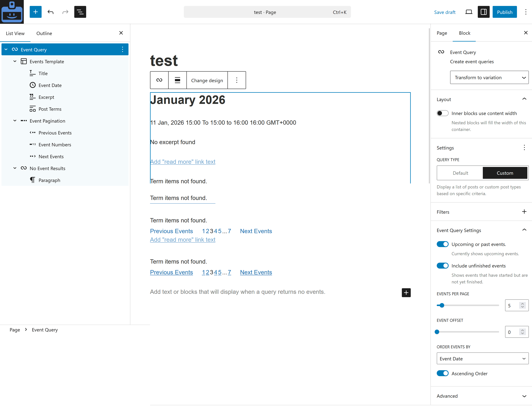Select Default query type
The image size is (532, 414).
460,173
